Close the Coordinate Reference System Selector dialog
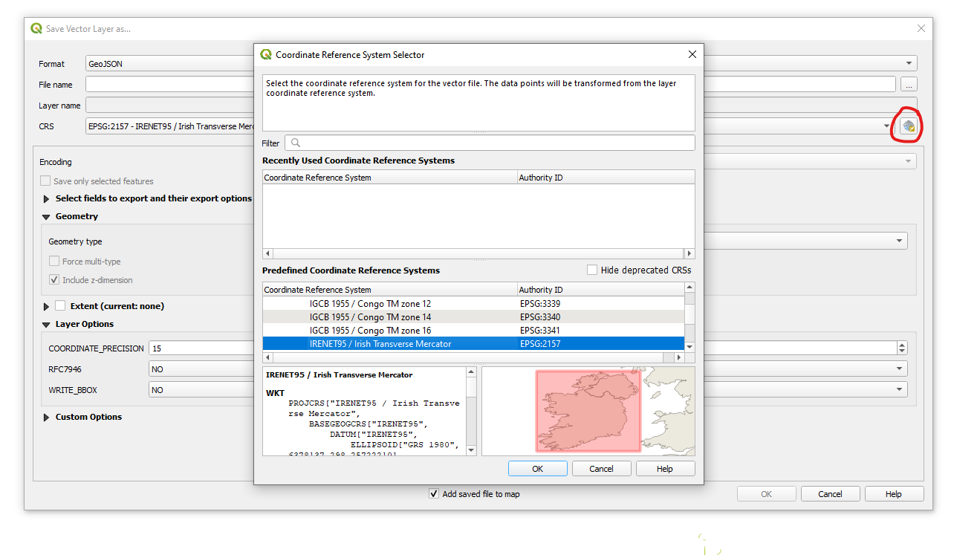Screen dimensions: 980x555 692,54
